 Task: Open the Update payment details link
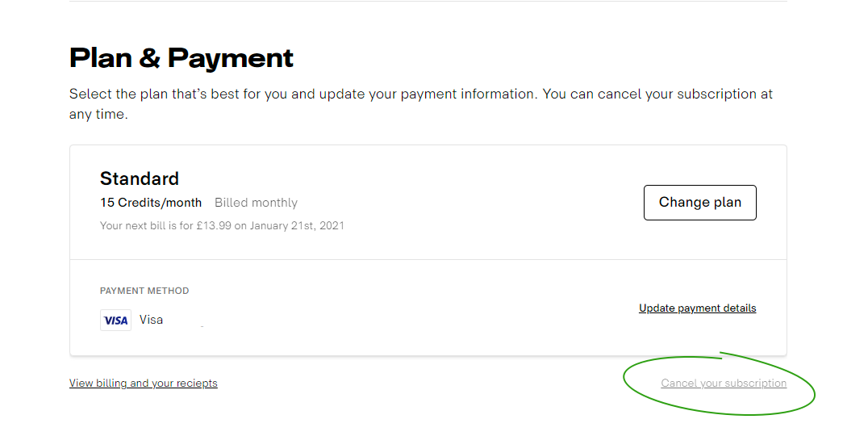point(698,308)
